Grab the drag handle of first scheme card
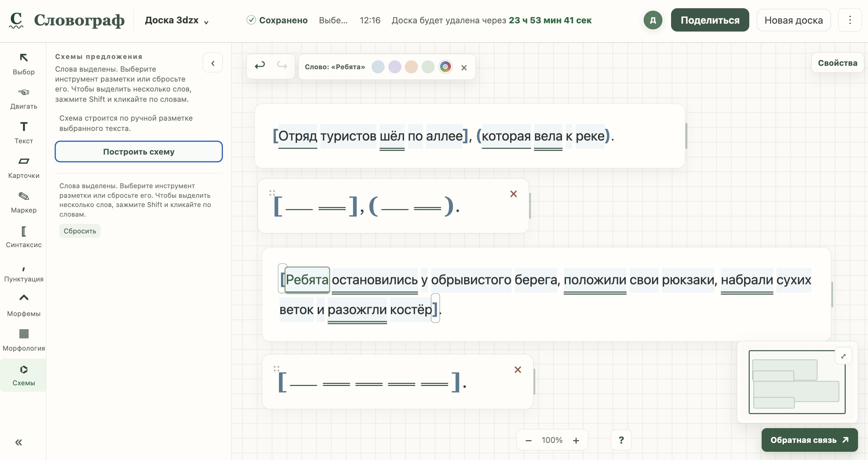This screenshot has width=868, height=460. pyautogui.click(x=272, y=193)
